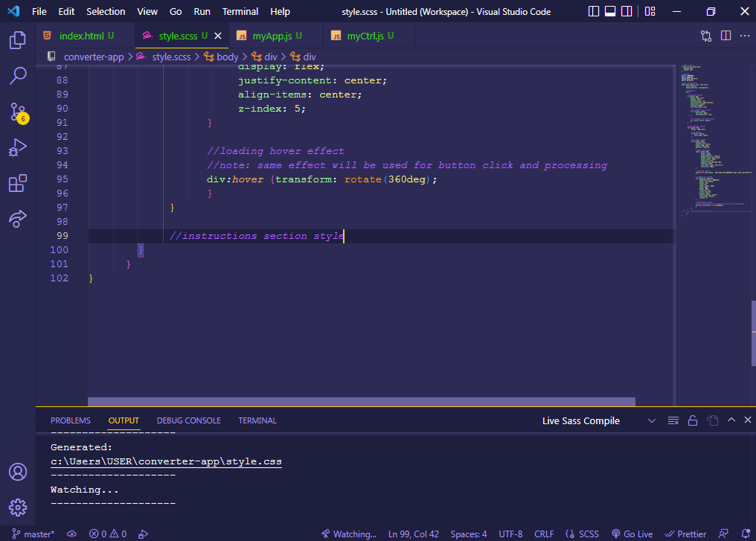Open the Extensions view

(x=18, y=183)
